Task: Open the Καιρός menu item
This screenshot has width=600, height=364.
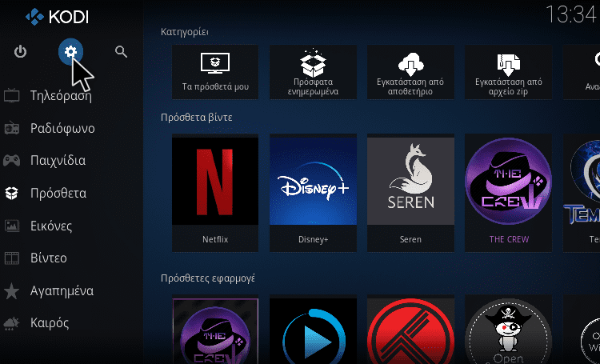Action: coord(50,323)
